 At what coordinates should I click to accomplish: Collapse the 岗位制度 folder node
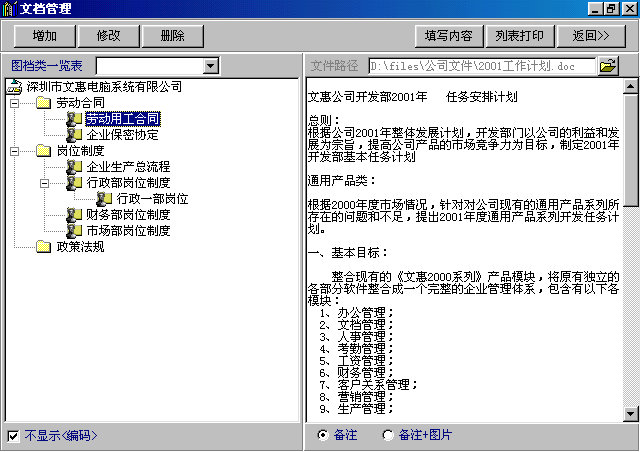[x=14, y=151]
